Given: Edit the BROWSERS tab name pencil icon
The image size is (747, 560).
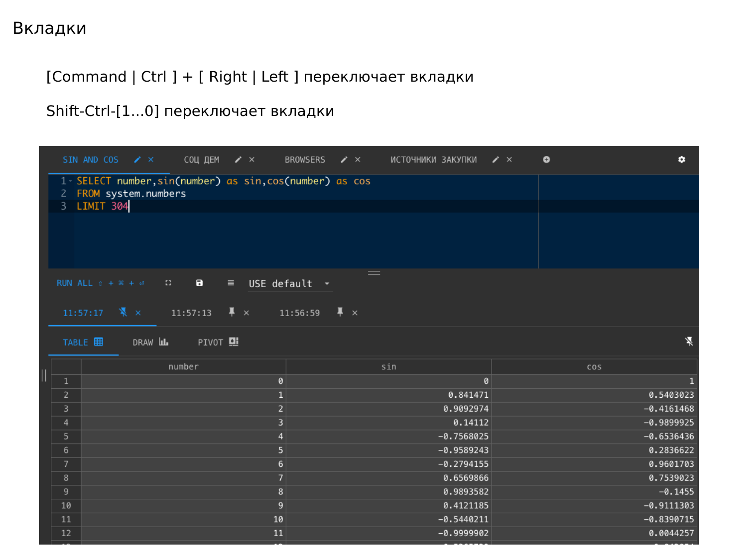Looking at the screenshot, I should tap(344, 160).
